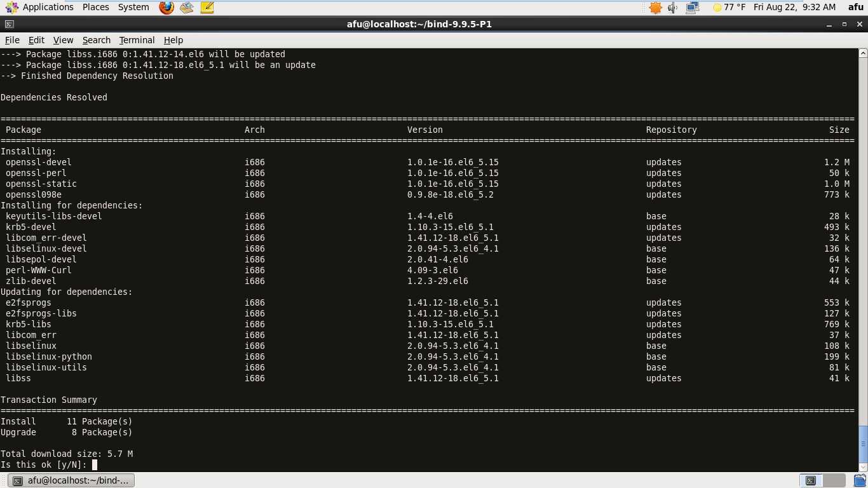The width and height of the screenshot is (868, 488).
Task: Click the 'Dependencies Resolved' line
Action: point(54,97)
